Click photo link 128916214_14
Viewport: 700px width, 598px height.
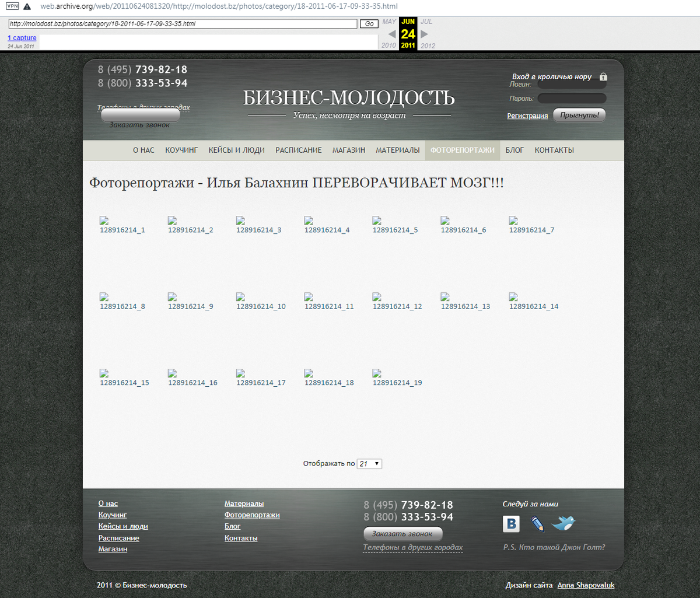(x=534, y=306)
